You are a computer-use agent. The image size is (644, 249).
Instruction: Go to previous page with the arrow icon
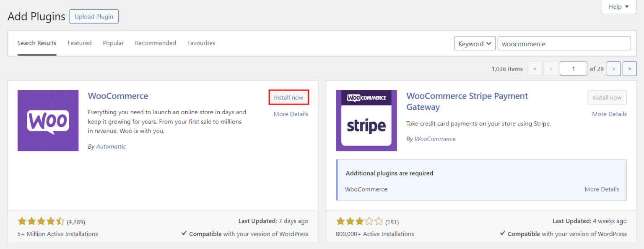point(551,68)
